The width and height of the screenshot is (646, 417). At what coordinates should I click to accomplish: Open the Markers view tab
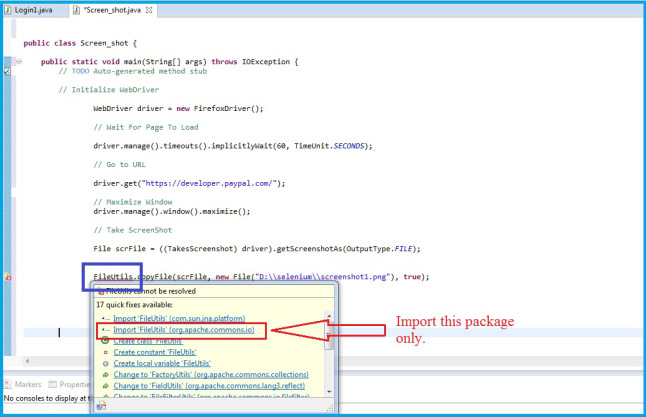[23, 384]
